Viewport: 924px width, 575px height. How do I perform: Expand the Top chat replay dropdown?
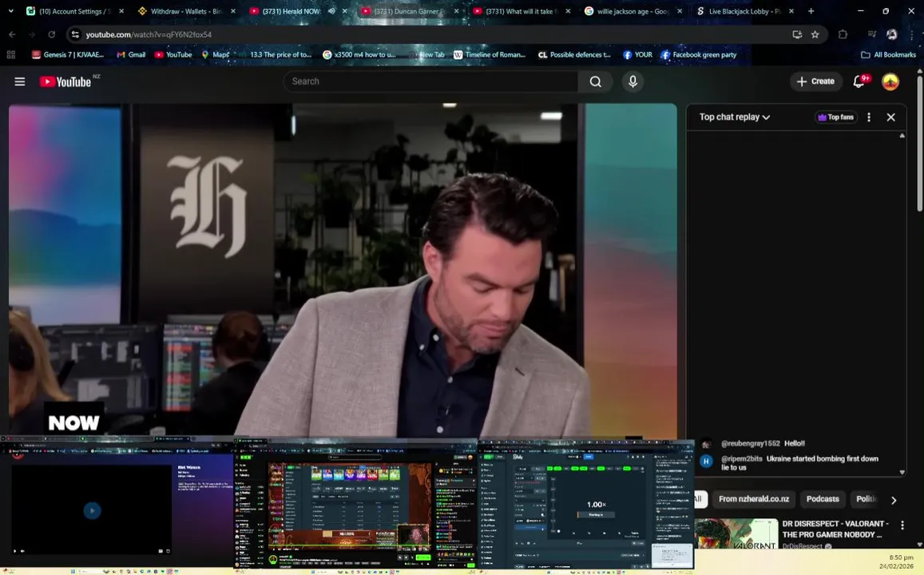(x=734, y=117)
